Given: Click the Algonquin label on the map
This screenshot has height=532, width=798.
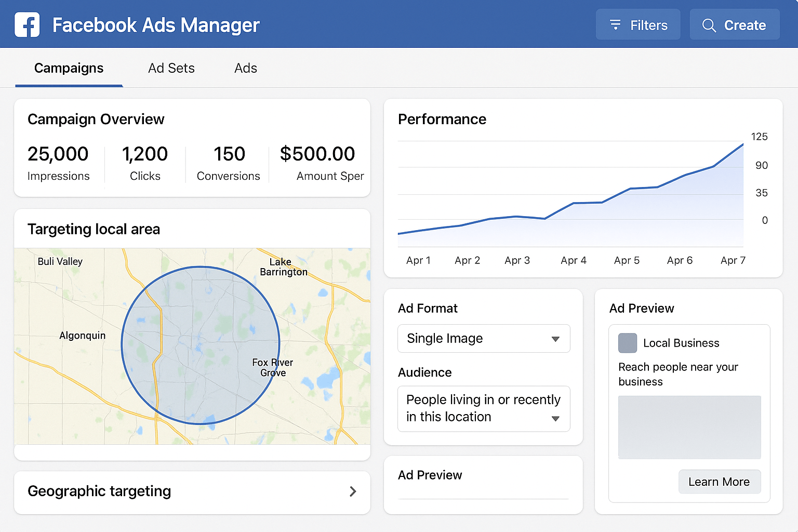Looking at the screenshot, I should pyautogui.click(x=82, y=336).
